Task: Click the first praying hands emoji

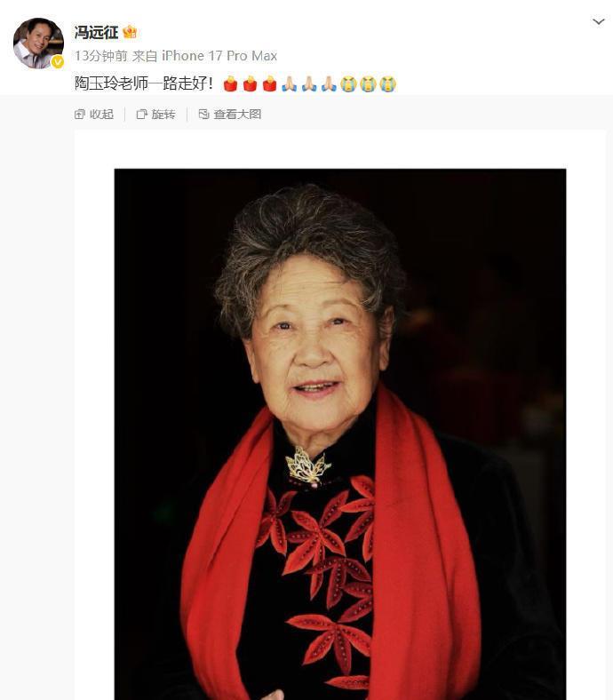Action: 290,84
